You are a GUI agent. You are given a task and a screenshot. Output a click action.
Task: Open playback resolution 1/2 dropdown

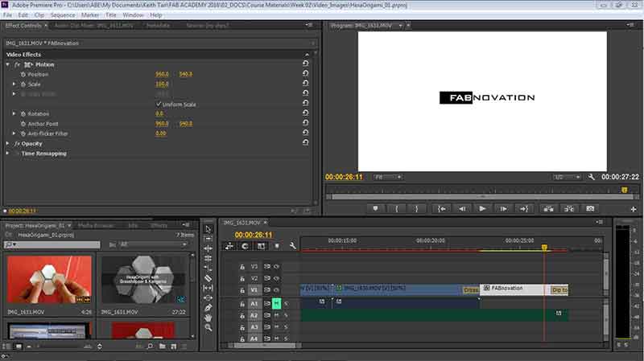tap(567, 177)
